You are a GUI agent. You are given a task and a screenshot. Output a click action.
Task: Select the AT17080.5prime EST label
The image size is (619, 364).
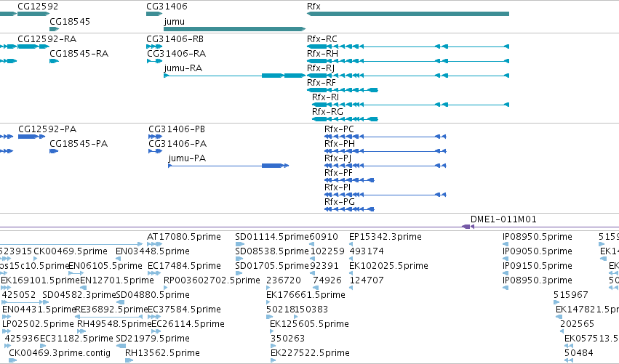(x=184, y=237)
